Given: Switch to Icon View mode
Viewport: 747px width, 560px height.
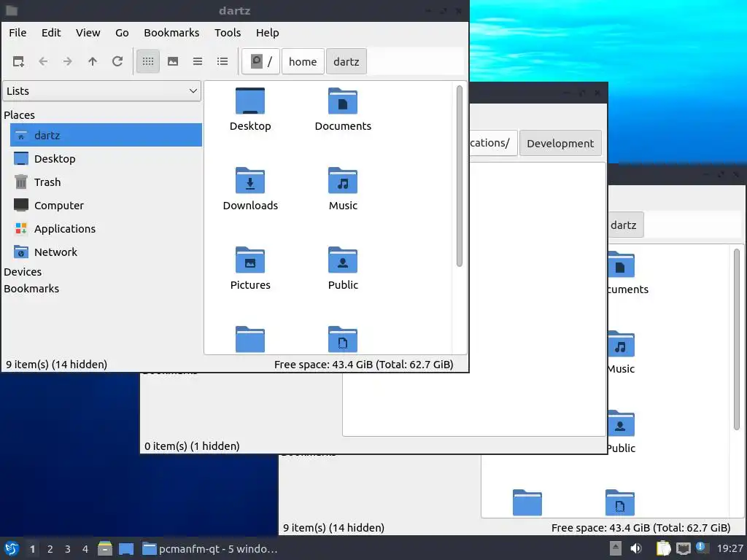Looking at the screenshot, I should click(148, 61).
